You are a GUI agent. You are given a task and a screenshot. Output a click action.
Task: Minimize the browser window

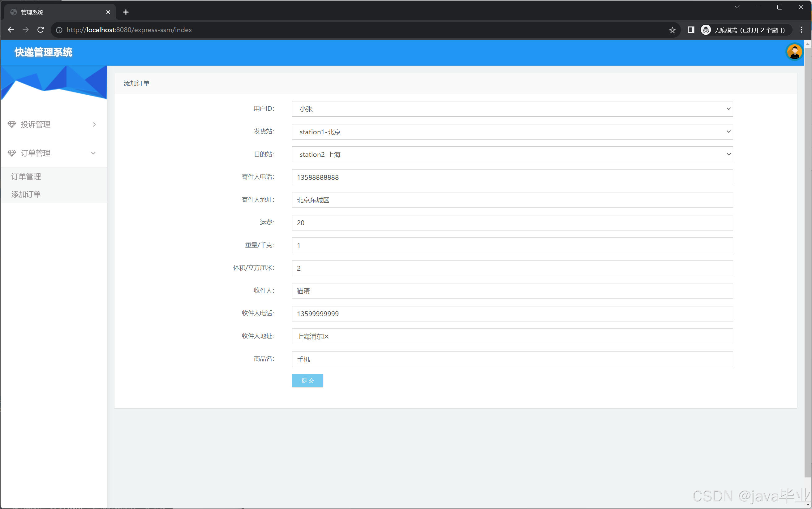coord(758,7)
